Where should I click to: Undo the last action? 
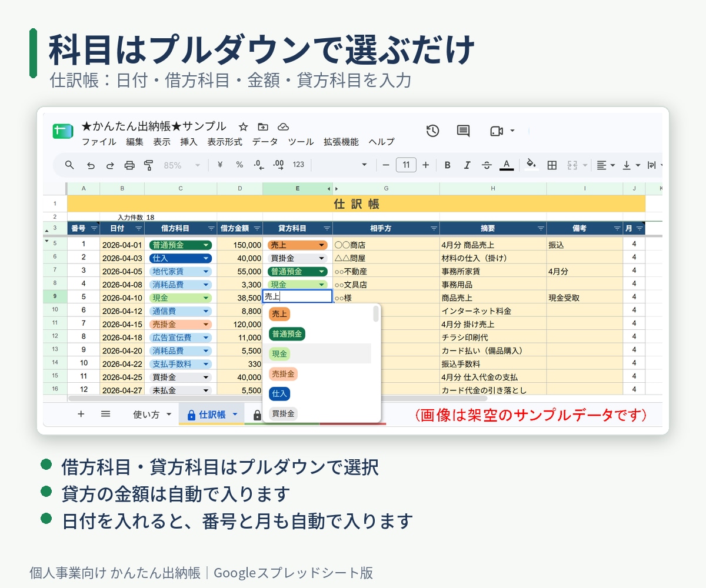point(91,165)
